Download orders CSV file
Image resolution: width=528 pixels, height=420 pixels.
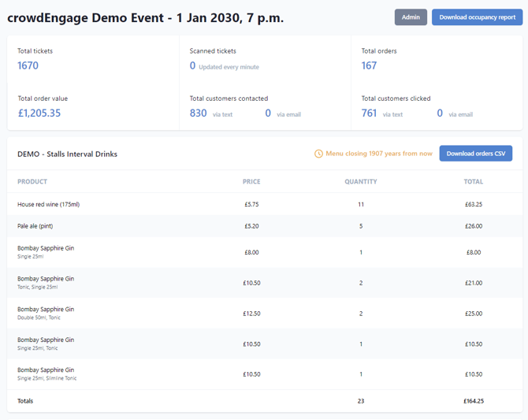tap(475, 154)
